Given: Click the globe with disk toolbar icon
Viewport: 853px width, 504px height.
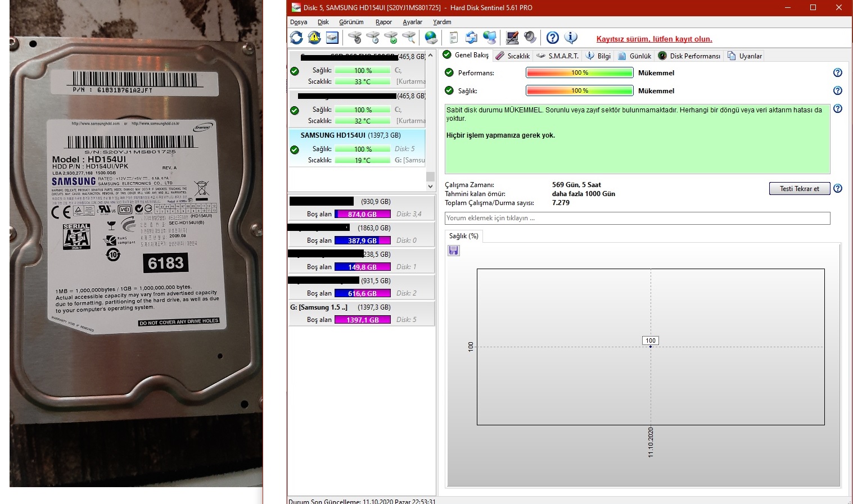Looking at the screenshot, I should (x=431, y=38).
